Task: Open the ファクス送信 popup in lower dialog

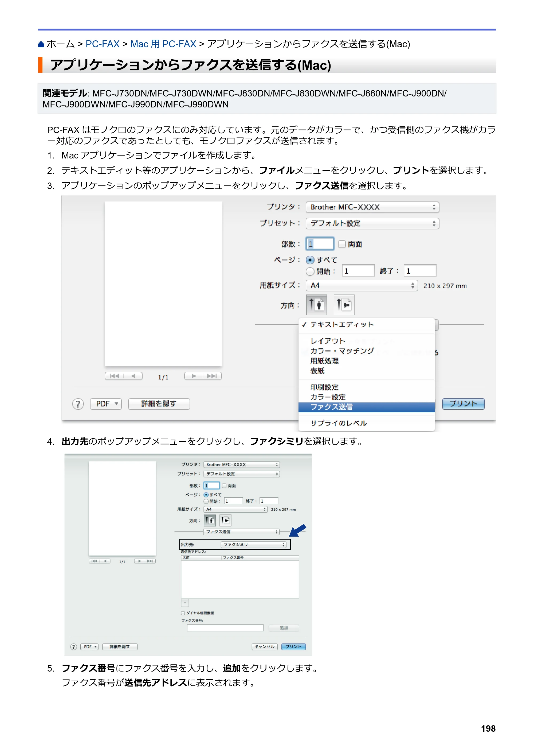Action: point(241,532)
